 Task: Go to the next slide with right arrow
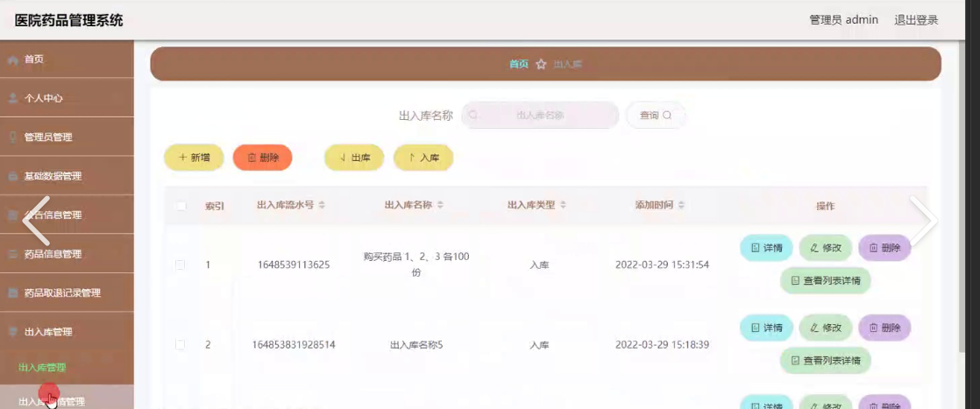[x=923, y=221]
